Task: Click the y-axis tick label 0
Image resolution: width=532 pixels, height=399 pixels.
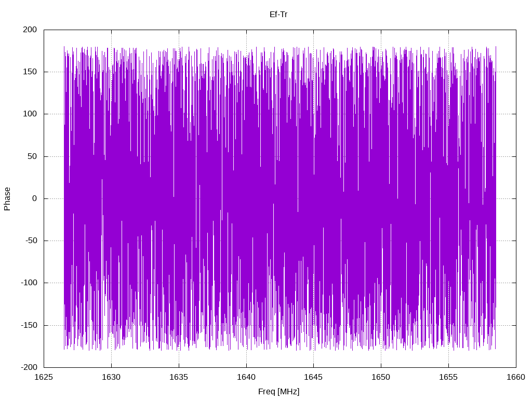Action: [x=35, y=198]
